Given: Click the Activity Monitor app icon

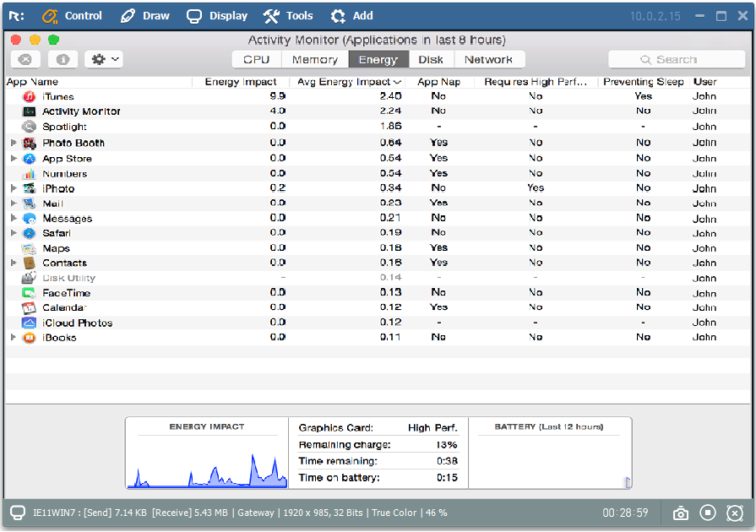Looking at the screenshot, I should (x=30, y=111).
